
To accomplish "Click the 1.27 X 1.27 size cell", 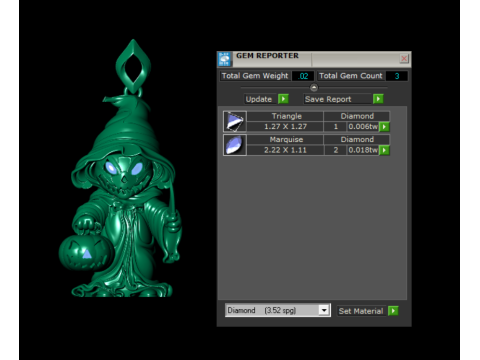I will (285, 127).
